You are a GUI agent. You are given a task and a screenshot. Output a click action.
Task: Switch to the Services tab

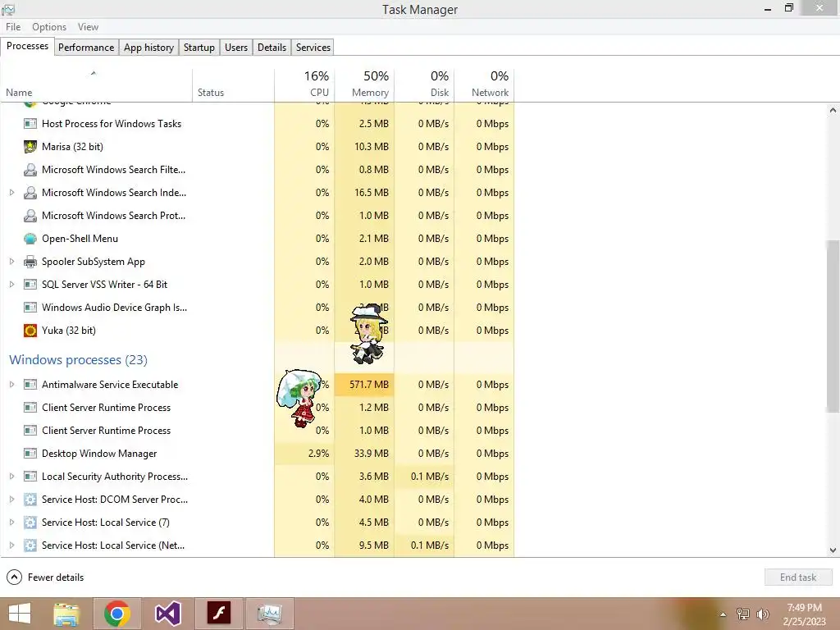313,47
